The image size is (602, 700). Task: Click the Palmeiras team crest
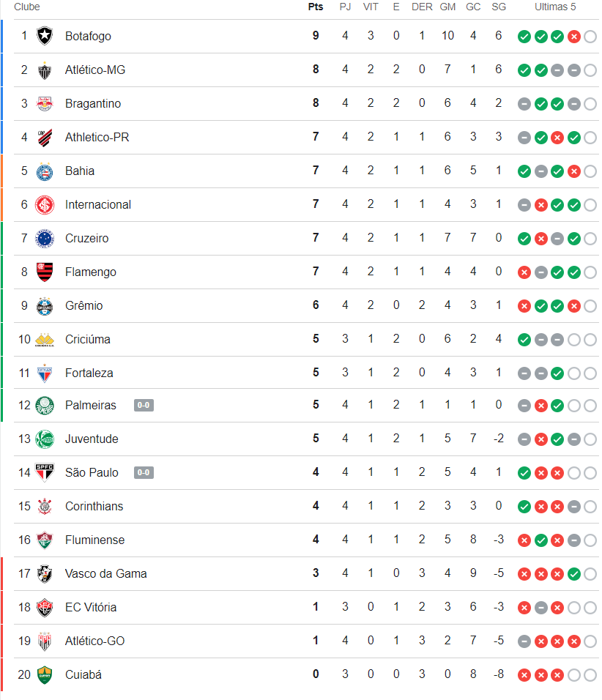coord(45,405)
